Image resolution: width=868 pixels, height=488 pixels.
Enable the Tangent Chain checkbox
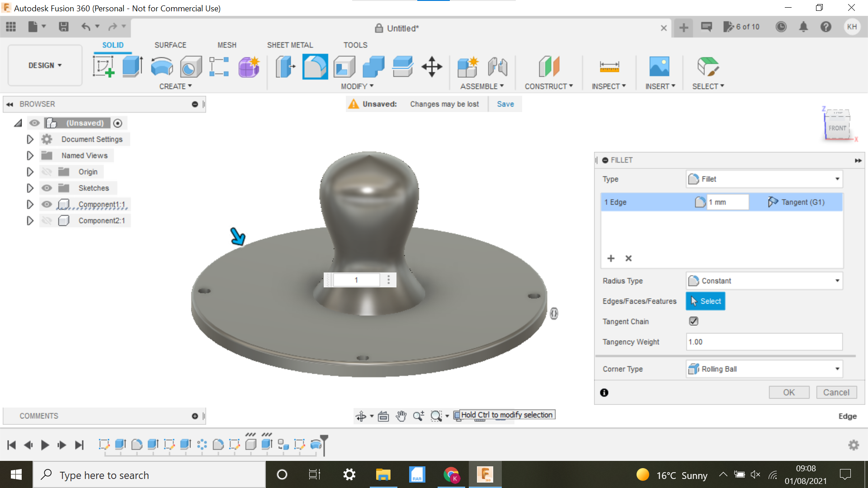click(693, 321)
